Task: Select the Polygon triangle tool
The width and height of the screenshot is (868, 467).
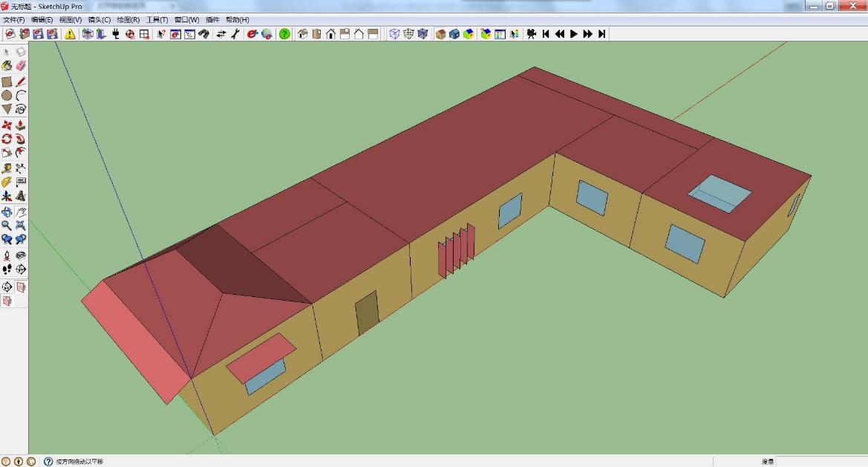Action: point(7,109)
